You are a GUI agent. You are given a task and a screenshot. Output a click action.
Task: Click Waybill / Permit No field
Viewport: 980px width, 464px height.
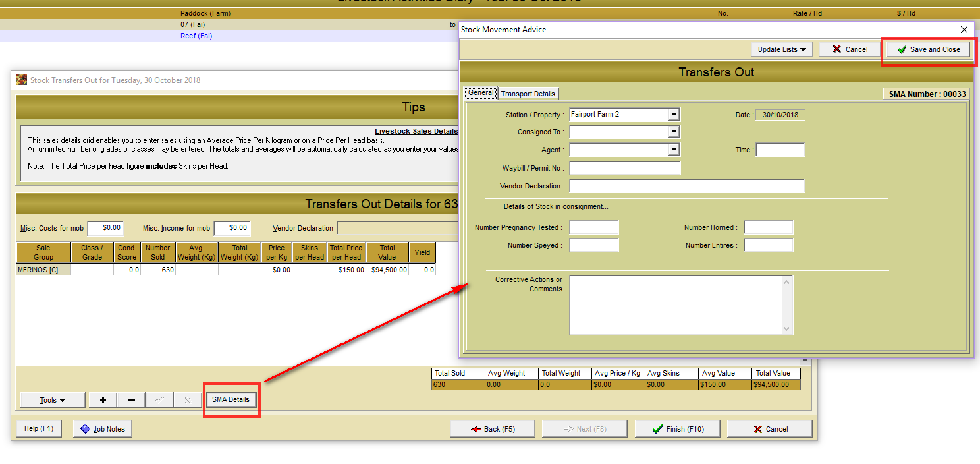624,168
